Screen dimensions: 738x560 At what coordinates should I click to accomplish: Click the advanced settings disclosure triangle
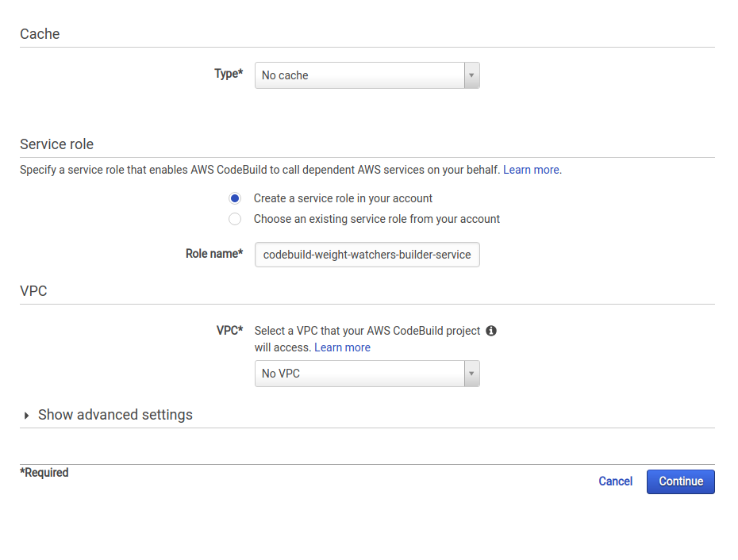pos(26,416)
